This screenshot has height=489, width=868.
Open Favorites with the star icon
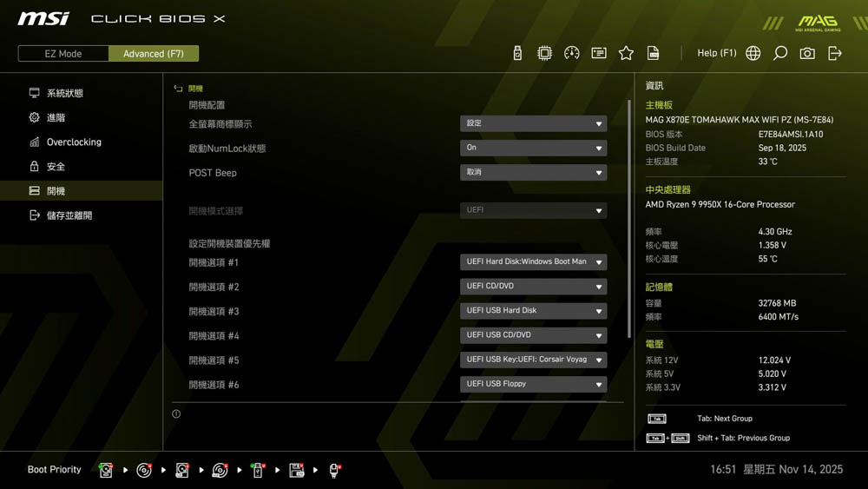(x=626, y=53)
